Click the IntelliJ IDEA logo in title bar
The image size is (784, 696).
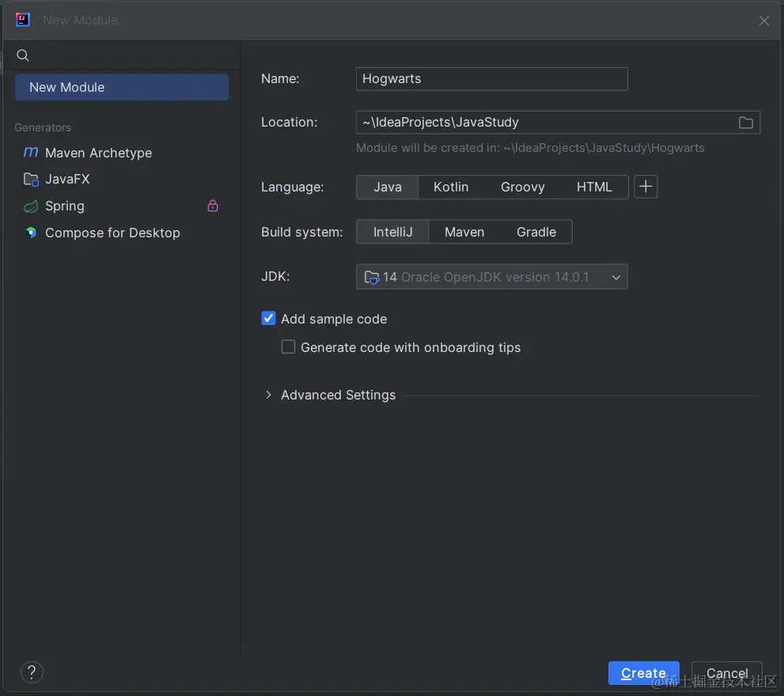22,20
